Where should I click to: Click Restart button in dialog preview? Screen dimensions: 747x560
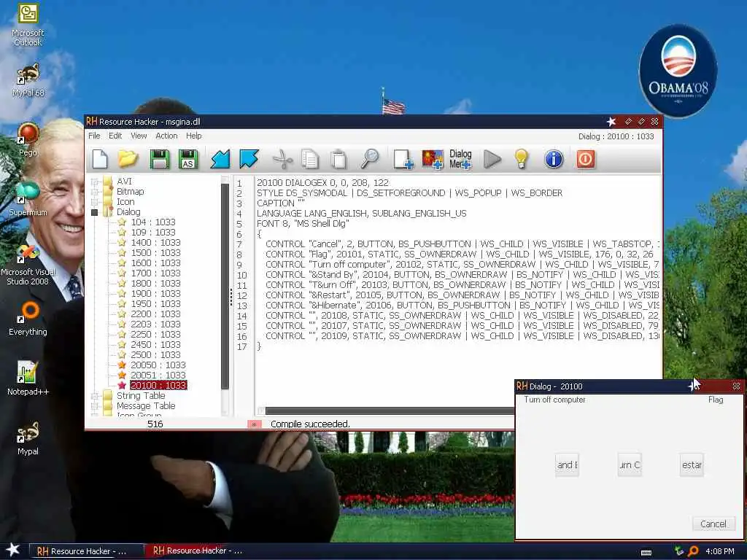pos(692,464)
